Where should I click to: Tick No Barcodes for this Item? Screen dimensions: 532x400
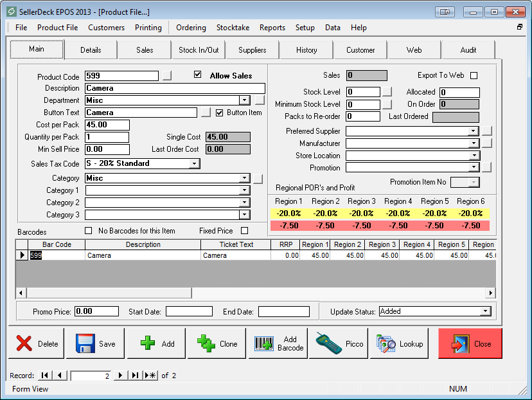pos(89,231)
